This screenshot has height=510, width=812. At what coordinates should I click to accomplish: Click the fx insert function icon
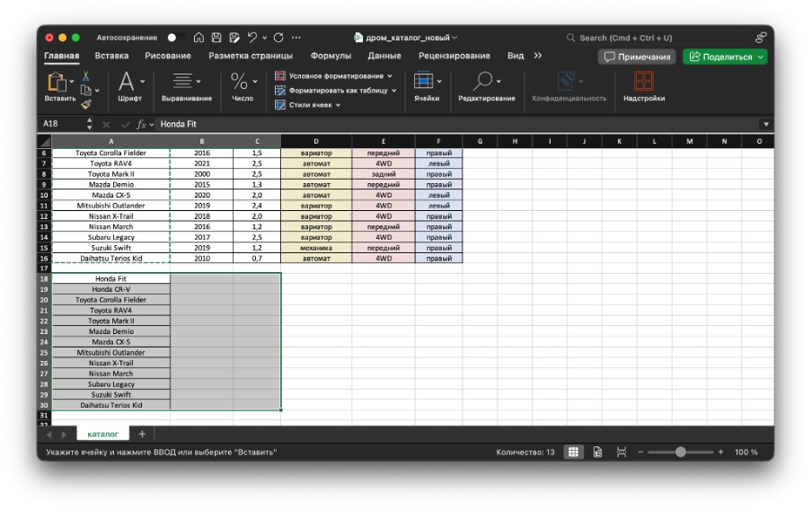click(x=141, y=124)
